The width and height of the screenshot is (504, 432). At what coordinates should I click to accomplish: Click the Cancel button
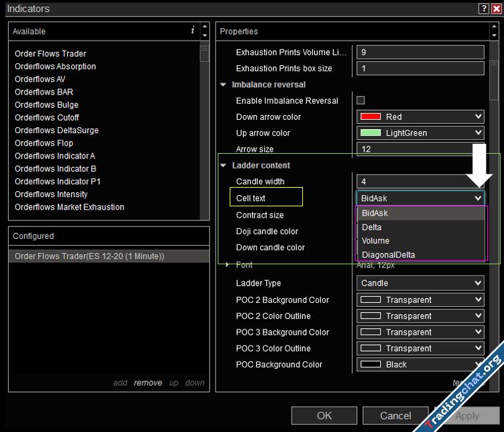pos(395,415)
